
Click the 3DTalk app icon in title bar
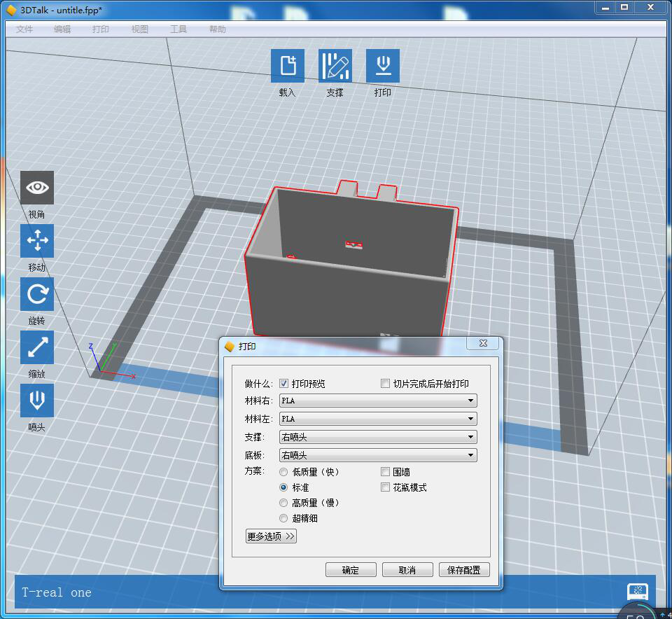point(10,10)
